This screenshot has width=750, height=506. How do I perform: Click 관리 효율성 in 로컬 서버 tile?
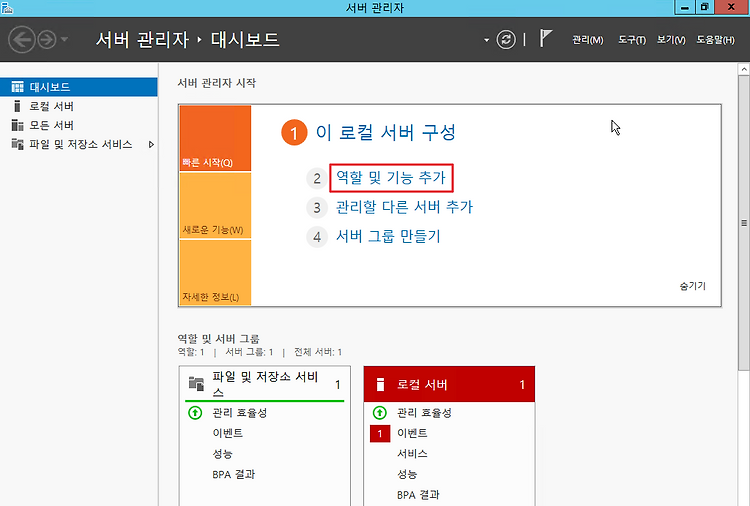point(424,413)
